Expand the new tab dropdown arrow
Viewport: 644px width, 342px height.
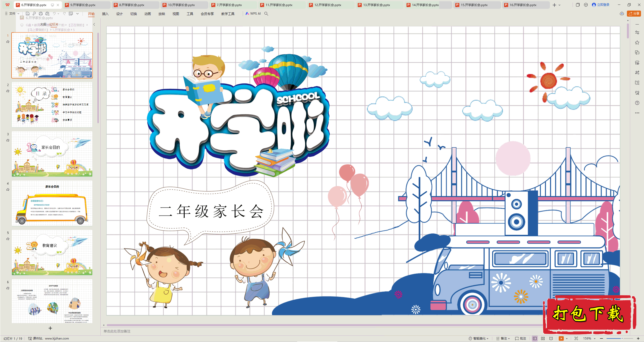559,5
